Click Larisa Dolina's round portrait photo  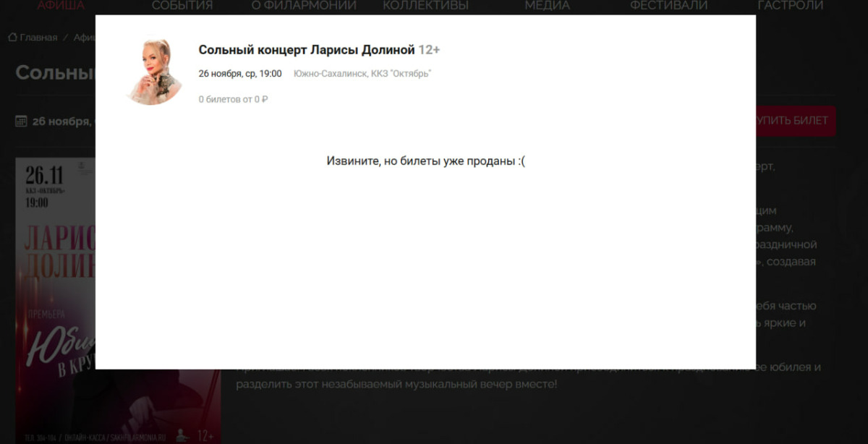153,72
